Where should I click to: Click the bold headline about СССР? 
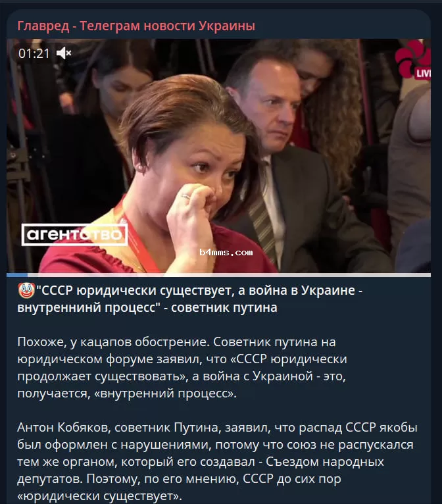click(x=190, y=299)
